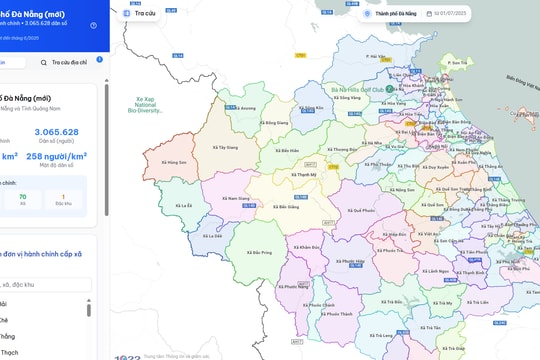
Task: Click the commune list scrollbar thumb
Action: click(89, 310)
